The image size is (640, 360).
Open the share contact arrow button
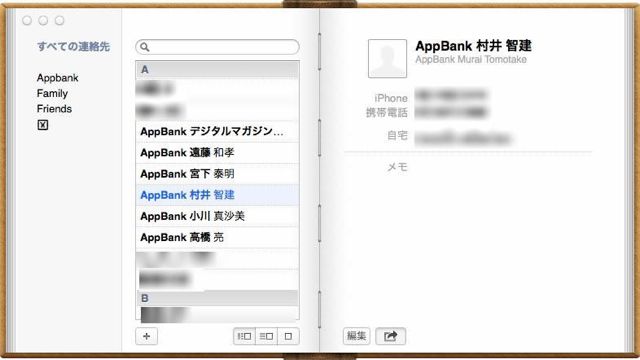[x=391, y=336]
